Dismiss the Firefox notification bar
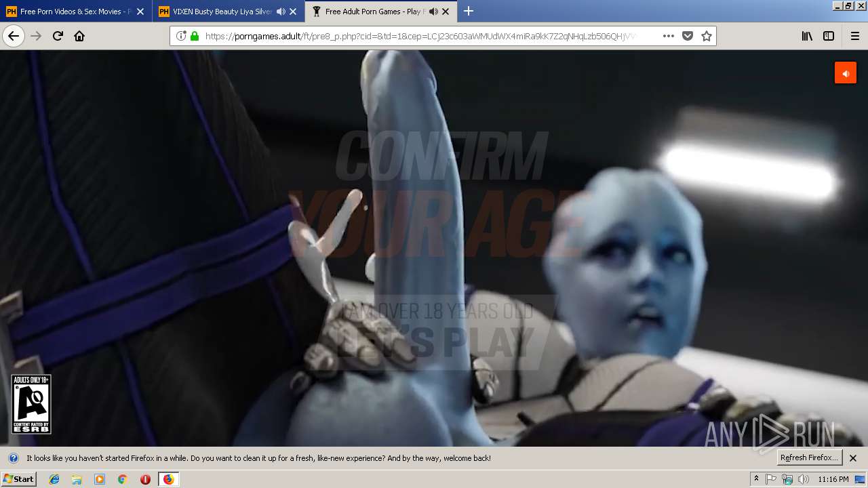This screenshot has width=868, height=488. pyautogui.click(x=853, y=457)
